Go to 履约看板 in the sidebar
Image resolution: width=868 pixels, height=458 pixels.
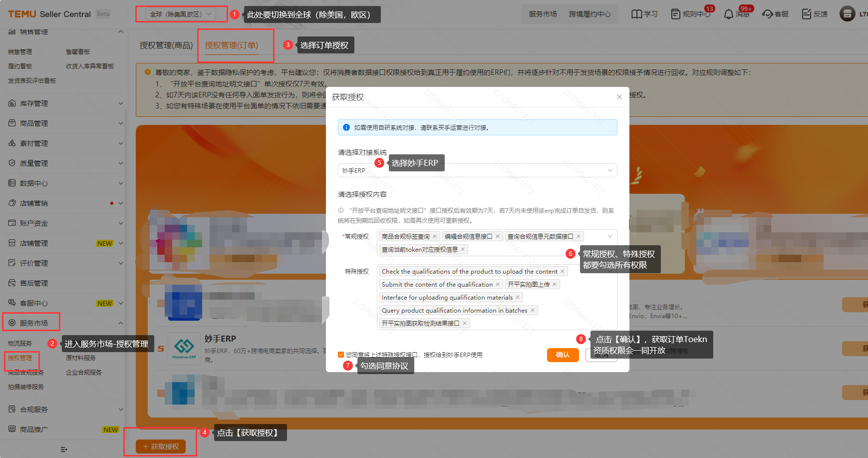tap(20, 66)
